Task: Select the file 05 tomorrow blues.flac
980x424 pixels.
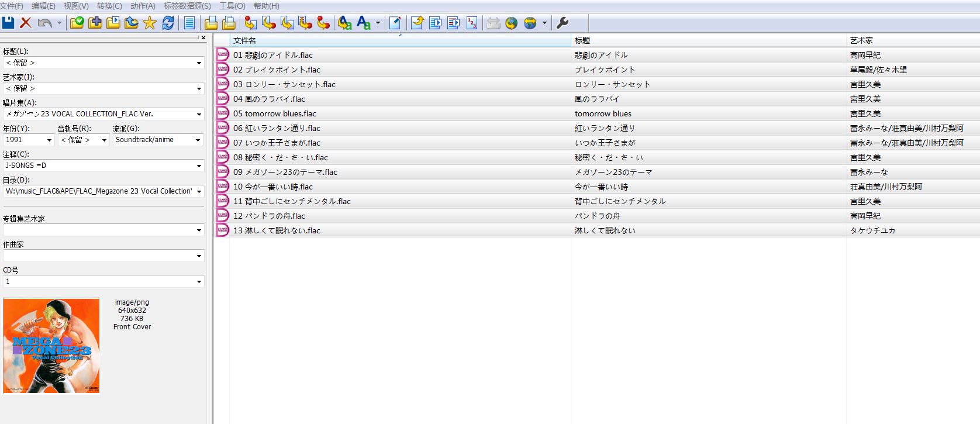Action: (x=275, y=113)
